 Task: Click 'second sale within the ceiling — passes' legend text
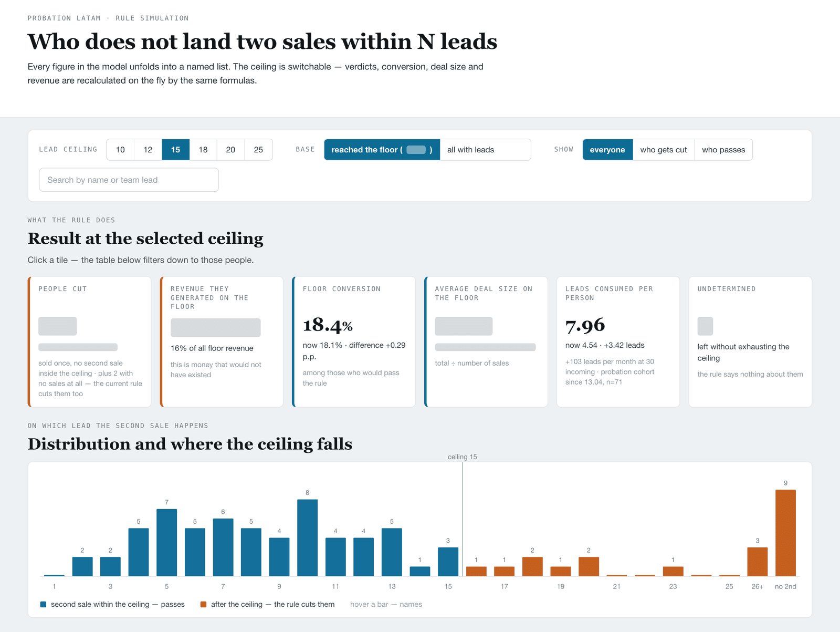[118, 605]
